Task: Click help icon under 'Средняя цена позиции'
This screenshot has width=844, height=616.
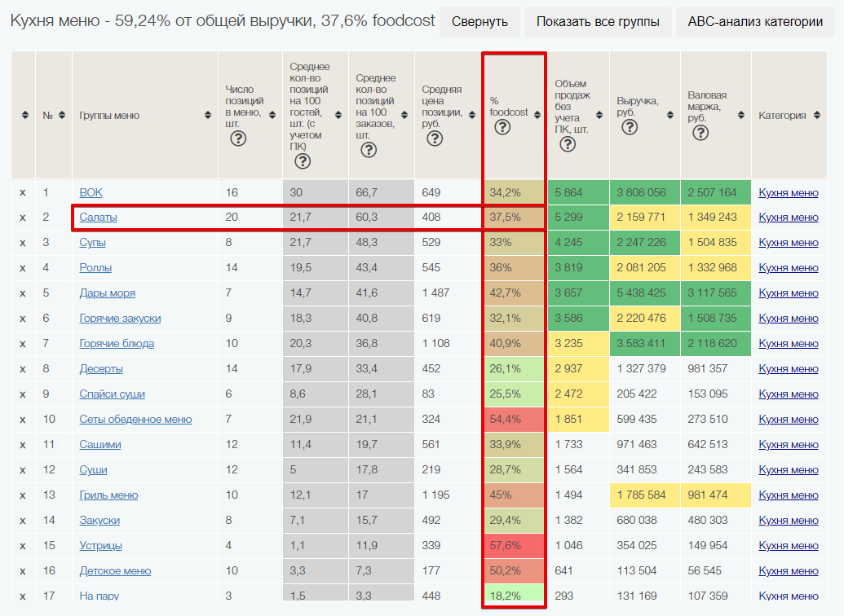Action: tap(435, 139)
